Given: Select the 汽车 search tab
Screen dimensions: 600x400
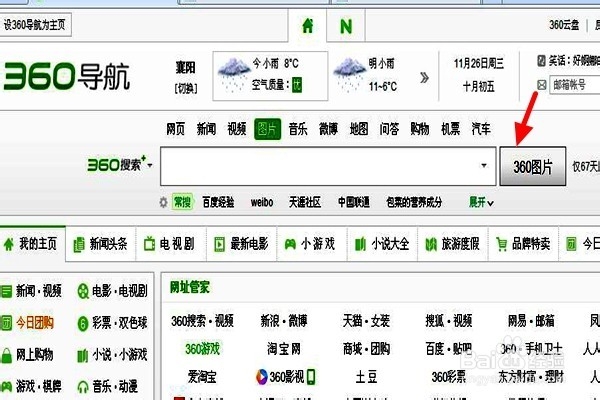Looking at the screenshot, I should click(x=481, y=129).
